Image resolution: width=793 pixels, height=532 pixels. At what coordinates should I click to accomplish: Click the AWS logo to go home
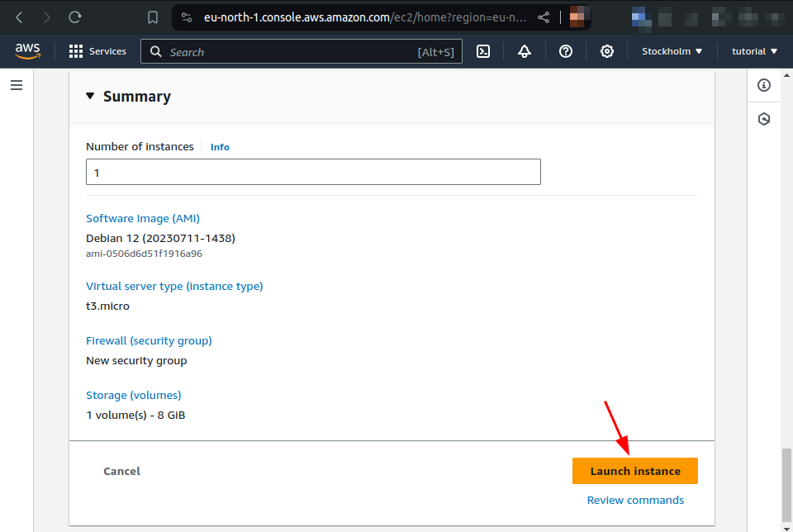point(27,51)
